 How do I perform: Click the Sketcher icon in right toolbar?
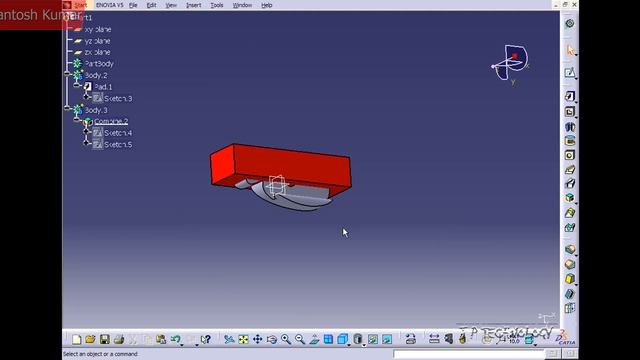click(x=570, y=73)
